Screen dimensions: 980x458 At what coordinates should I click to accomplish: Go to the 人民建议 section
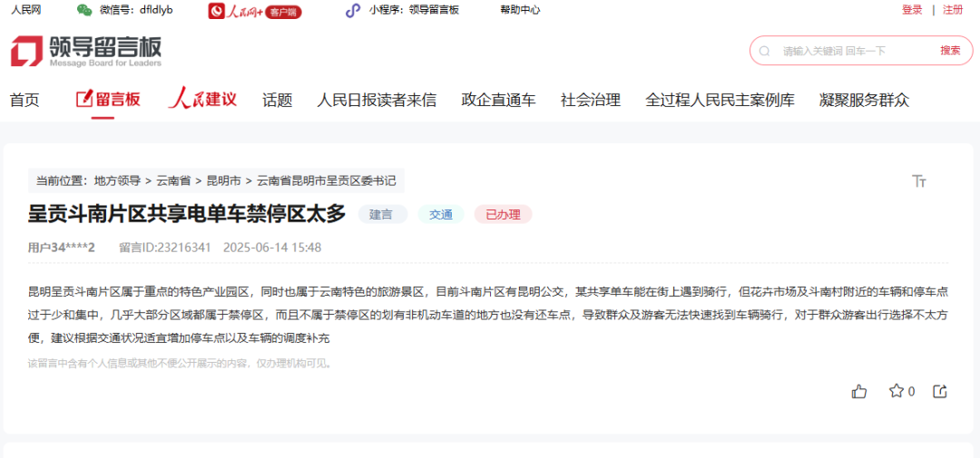pyautogui.click(x=202, y=100)
